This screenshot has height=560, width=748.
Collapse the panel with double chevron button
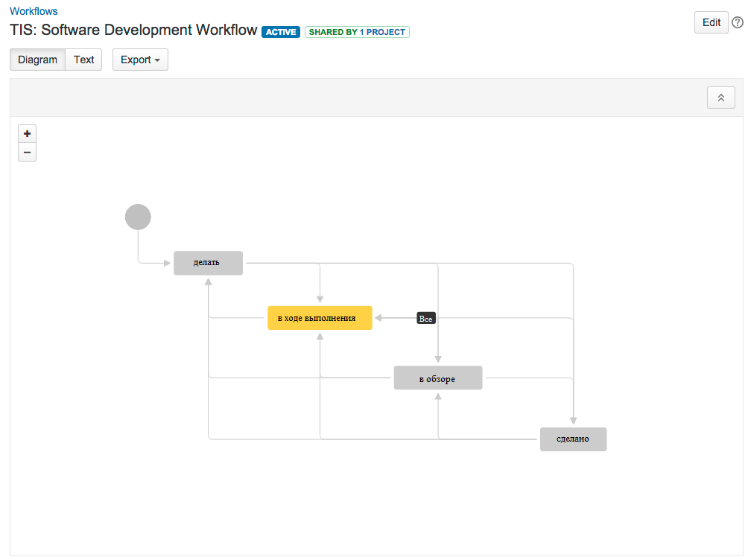[720, 98]
